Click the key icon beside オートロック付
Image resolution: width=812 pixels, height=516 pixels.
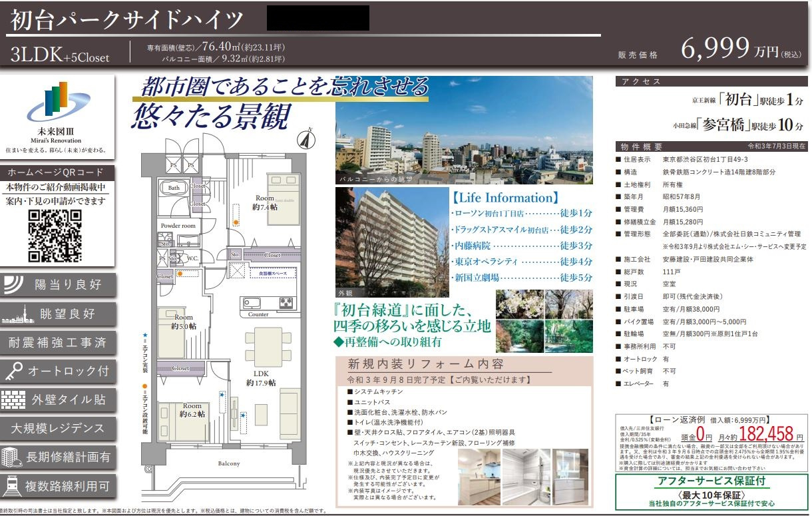(14, 371)
